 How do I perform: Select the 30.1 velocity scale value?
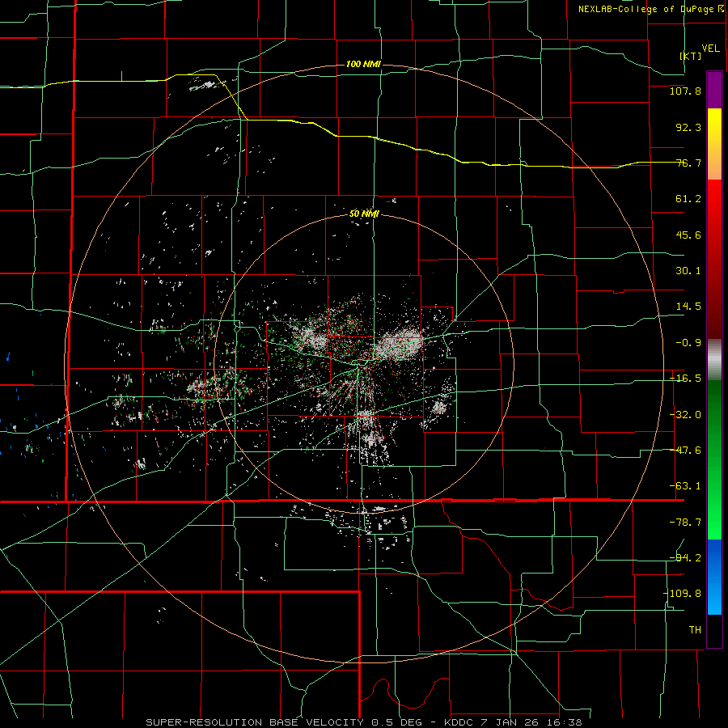tap(688, 271)
